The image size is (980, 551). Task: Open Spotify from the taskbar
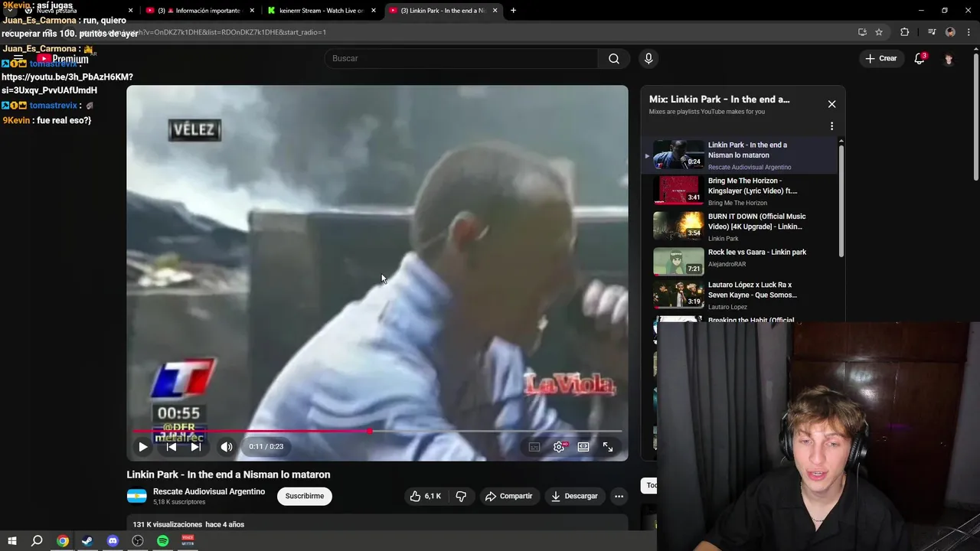tap(162, 541)
